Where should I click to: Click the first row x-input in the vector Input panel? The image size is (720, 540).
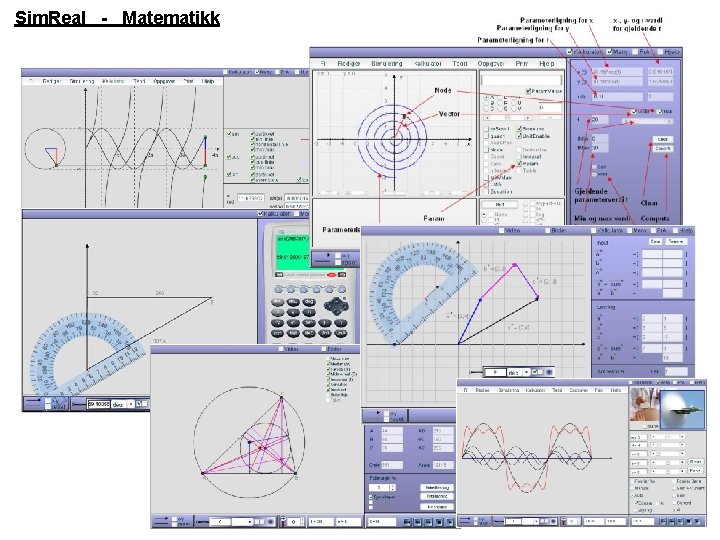pos(652,254)
